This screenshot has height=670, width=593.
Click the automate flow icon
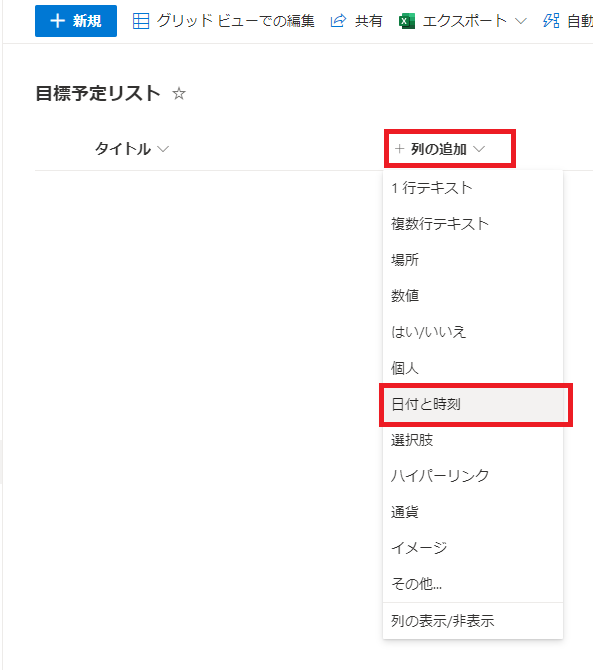coord(551,21)
